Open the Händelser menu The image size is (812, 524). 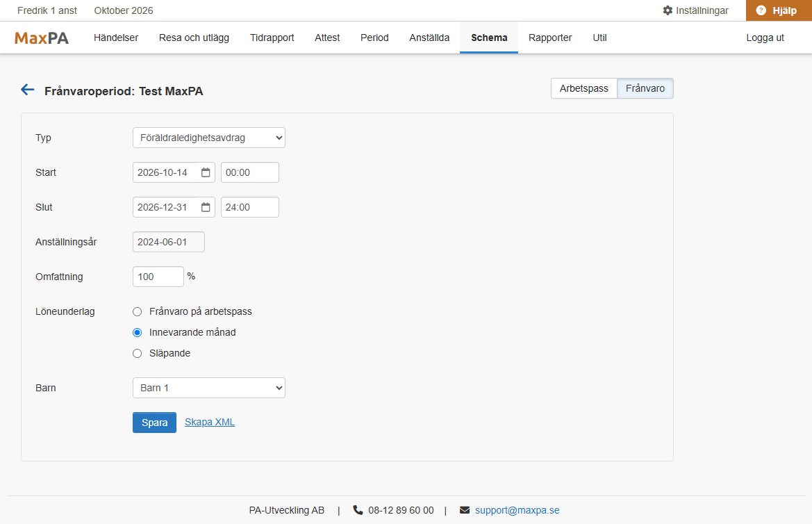pyautogui.click(x=116, y=38)
